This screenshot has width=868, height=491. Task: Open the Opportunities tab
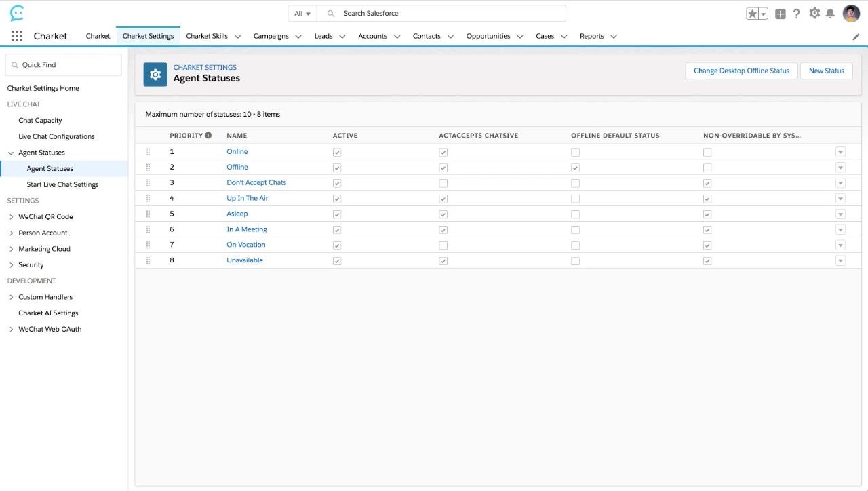[x=488, y=36]
